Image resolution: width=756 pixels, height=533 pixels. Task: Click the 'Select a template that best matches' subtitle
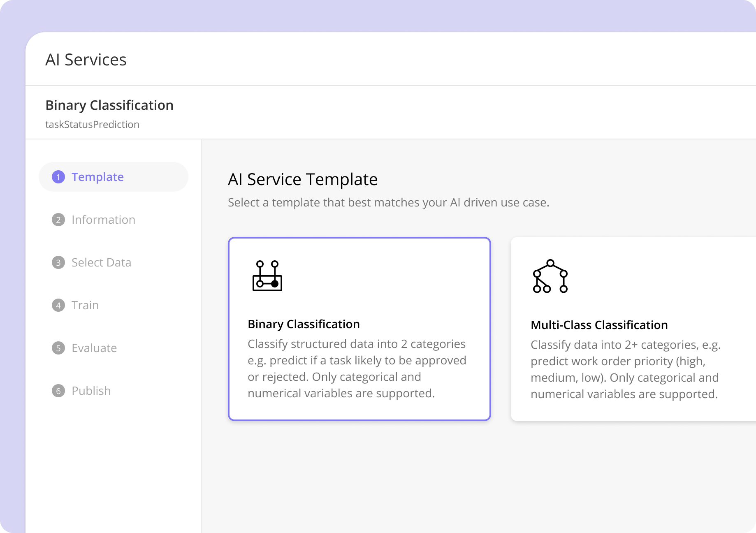click(389, 202)
